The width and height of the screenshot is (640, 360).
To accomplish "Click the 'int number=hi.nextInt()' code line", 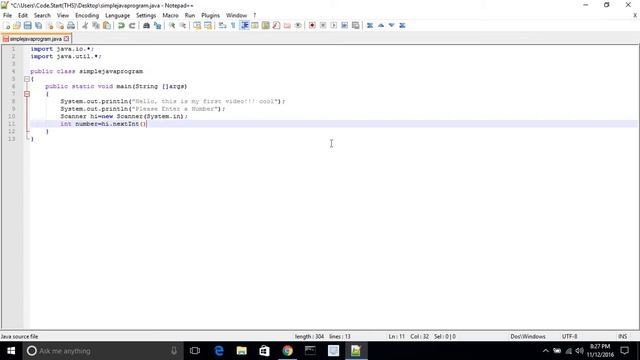I will tap(103, 124).
